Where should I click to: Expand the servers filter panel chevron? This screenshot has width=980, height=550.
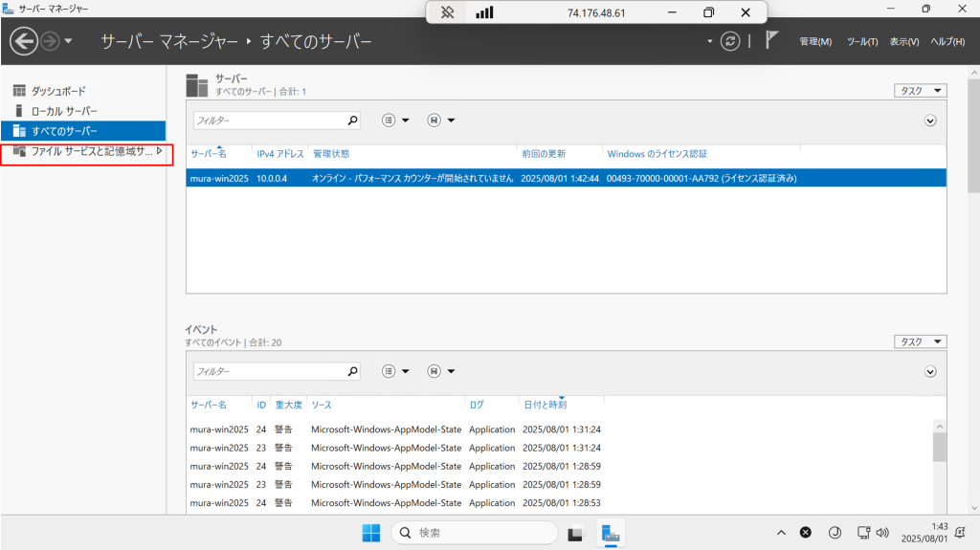930,121
